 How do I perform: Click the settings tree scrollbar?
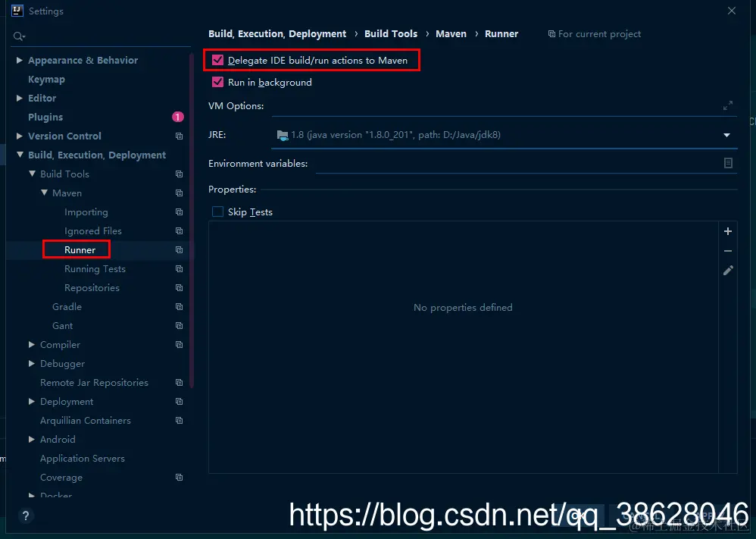(192, 222)
